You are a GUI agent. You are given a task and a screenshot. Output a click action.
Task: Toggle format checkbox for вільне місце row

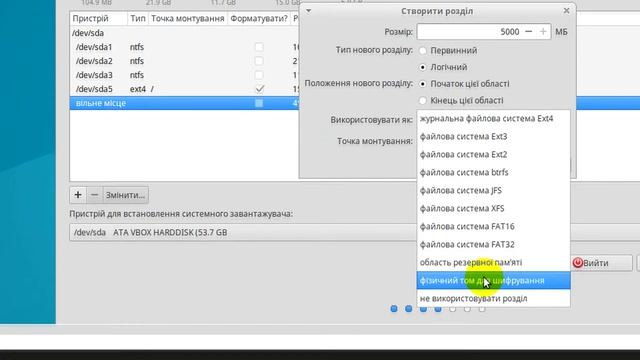click(x=259, y=103)
